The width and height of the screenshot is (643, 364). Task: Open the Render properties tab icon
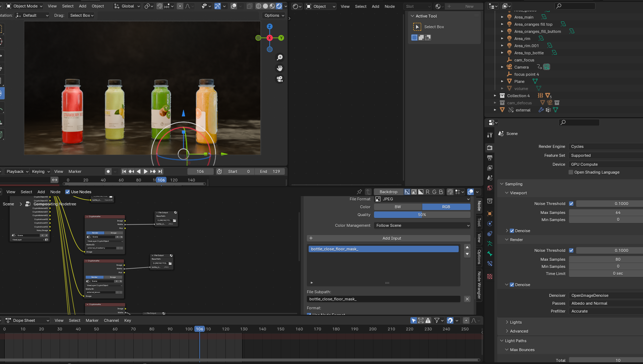[x=490, y=148]
